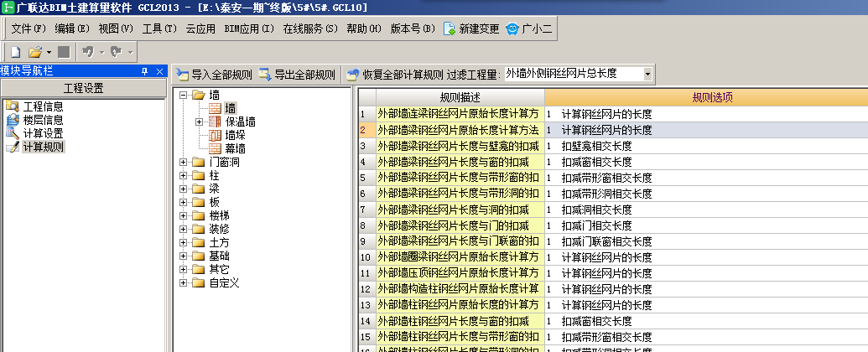Image resolution: width=868 pixels, height=352 pixels.
Task: Select row 1 外部墙连梁钢丝网片原始长度
Action: coord(460,115)
